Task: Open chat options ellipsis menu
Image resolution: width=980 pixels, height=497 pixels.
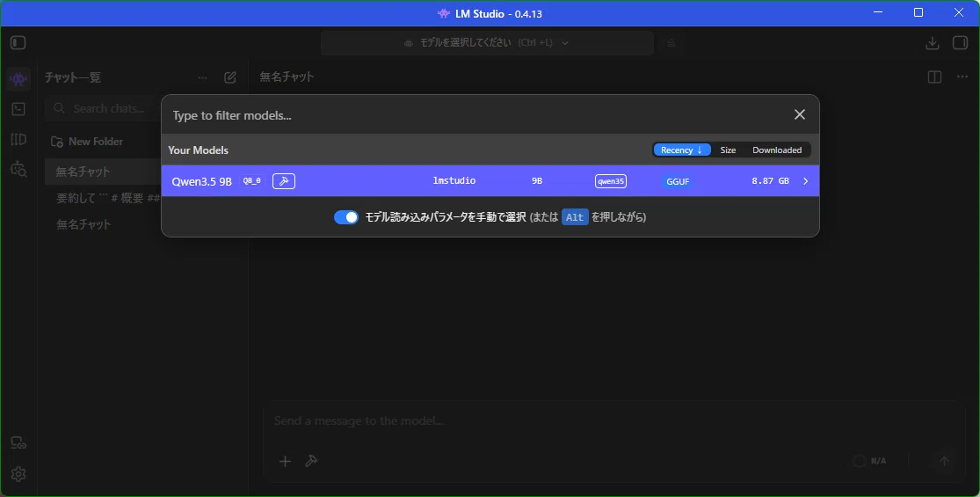Action: tap(962, 77)
